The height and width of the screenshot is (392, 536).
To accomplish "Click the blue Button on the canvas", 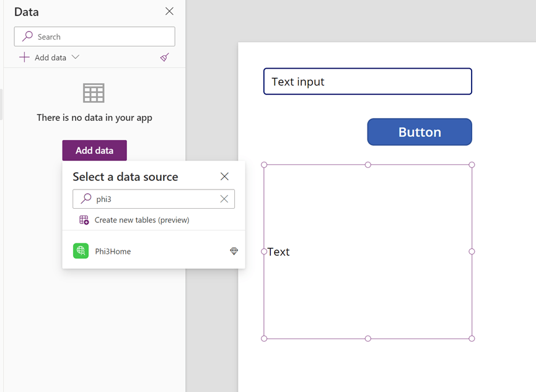I will [420, 132].
